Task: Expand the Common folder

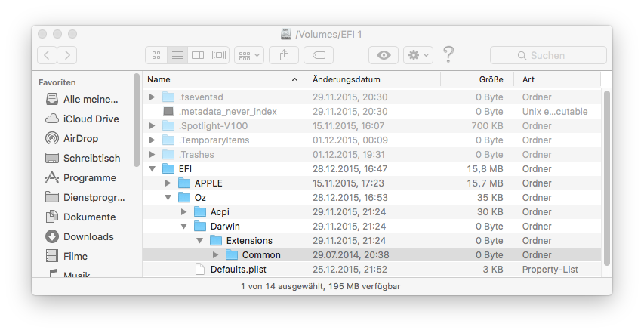Action: (216, 255)
